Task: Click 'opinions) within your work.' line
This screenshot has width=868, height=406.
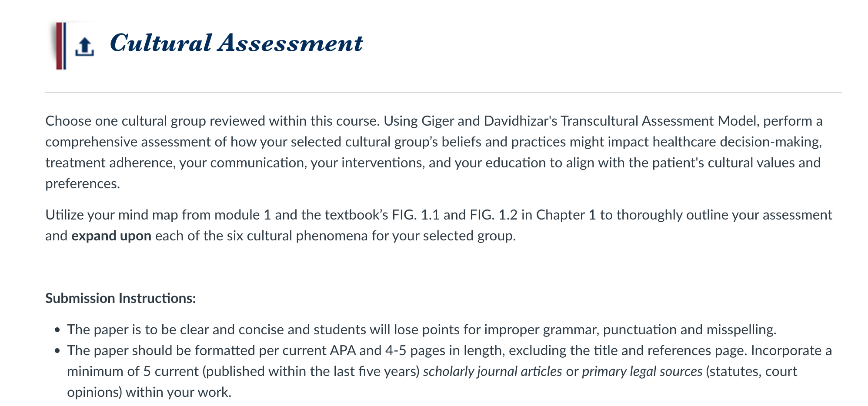Action: click(x=149, y=392)
